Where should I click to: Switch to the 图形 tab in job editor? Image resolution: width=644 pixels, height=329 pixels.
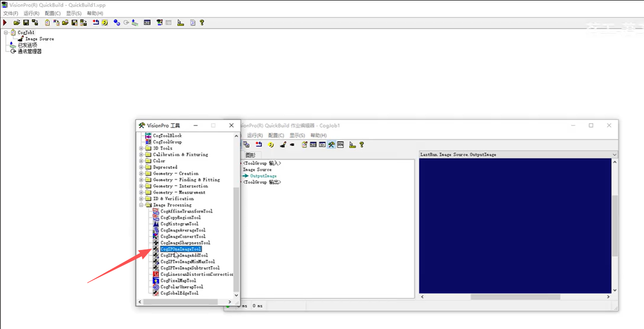[x=250, y=155]
